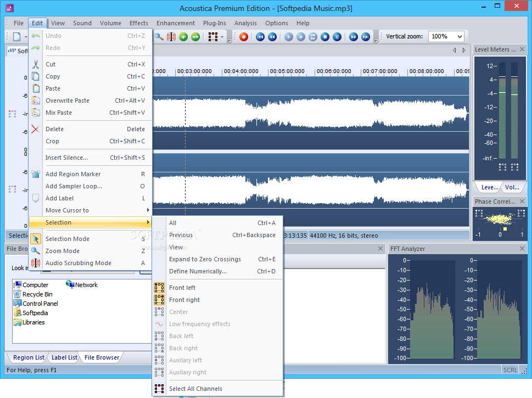Select Recycle Bin in the file browser

(33, 294)
